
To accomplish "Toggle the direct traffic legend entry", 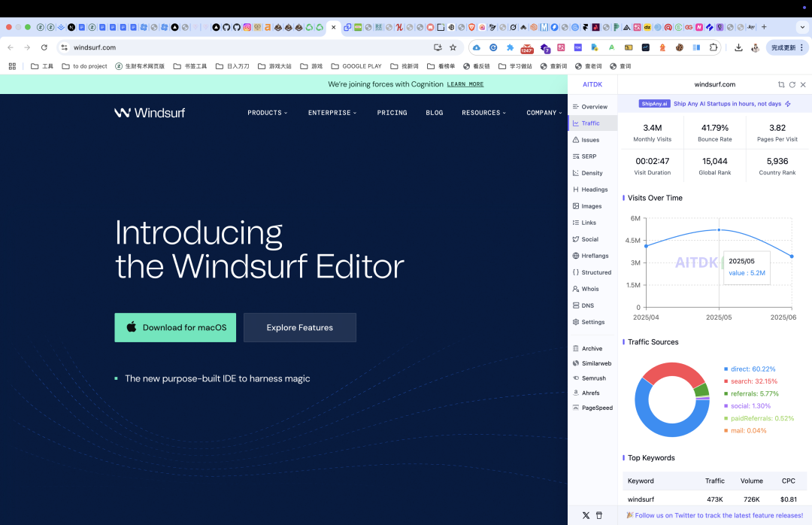I will 750,369.
